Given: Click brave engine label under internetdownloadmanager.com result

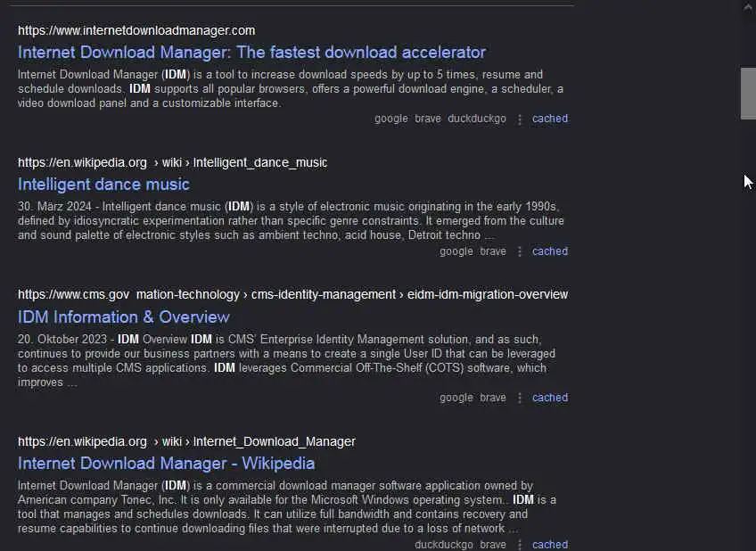Looking at the screenshot, I should [428, 119].
